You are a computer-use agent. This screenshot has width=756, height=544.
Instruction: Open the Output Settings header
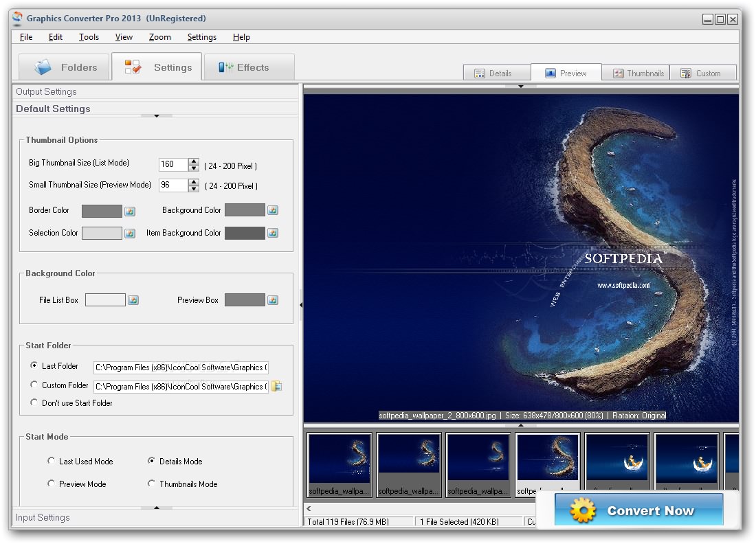[x=155, y=91]
